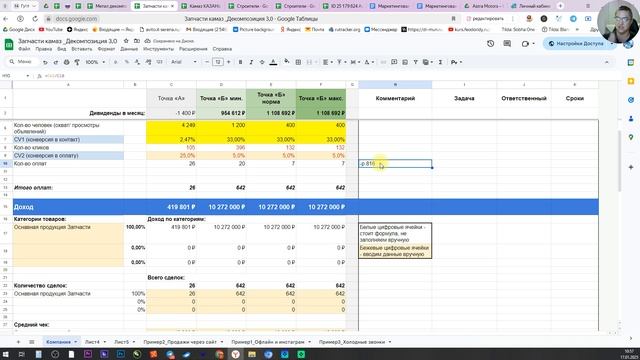This screenshot has height=360, width=640.
Task: Open text rotation dropdown
Action: click(369, 62)
